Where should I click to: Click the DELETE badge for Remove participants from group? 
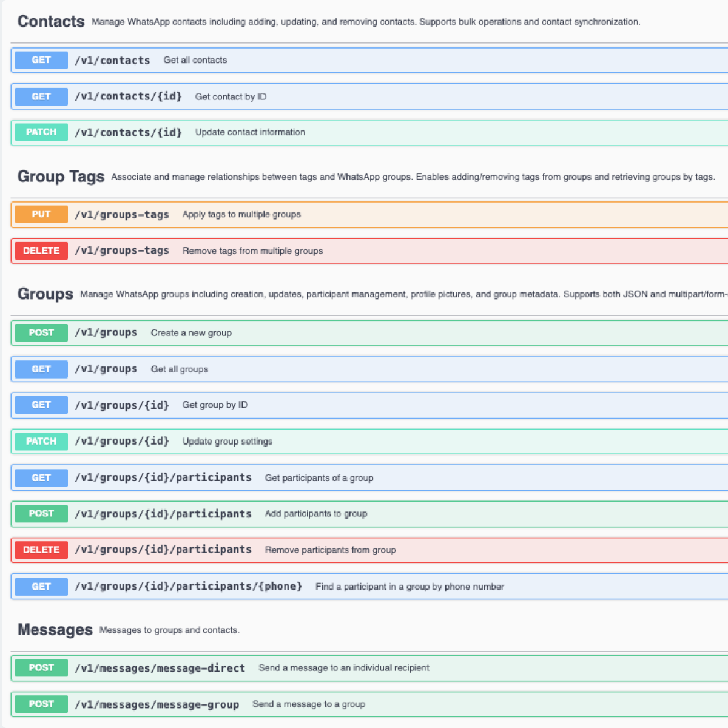(41, 550)
